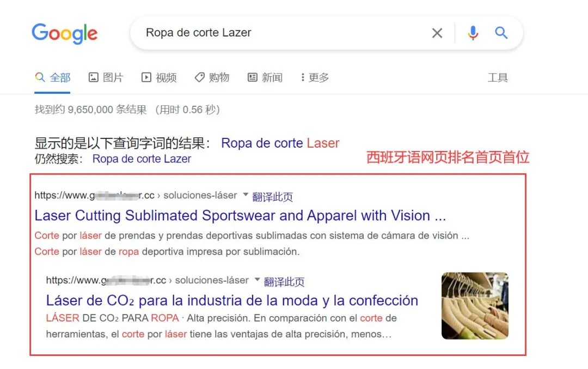Click the Google logo
Viewport: 588px width, 369px height.
64,33
